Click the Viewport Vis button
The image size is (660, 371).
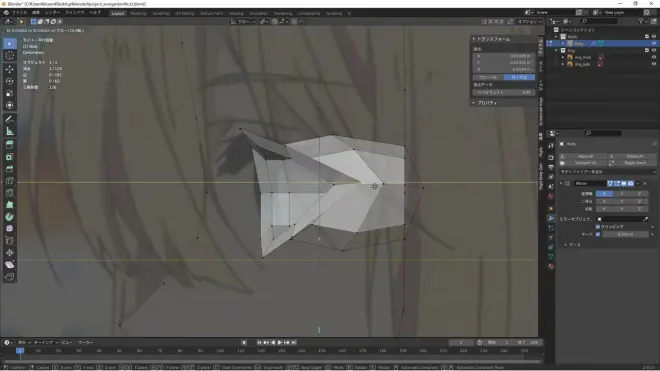click(583, 163)
